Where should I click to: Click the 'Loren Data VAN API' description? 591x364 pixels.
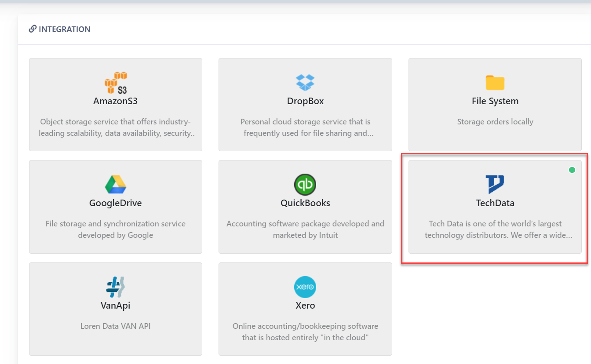tap(116, 326)
